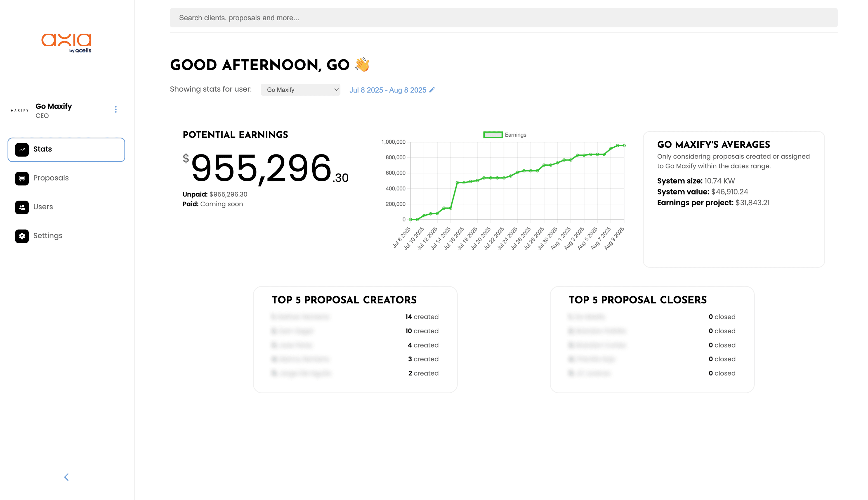Click the last earnings data point on chart
868x500 pixels.
(624, 146)
